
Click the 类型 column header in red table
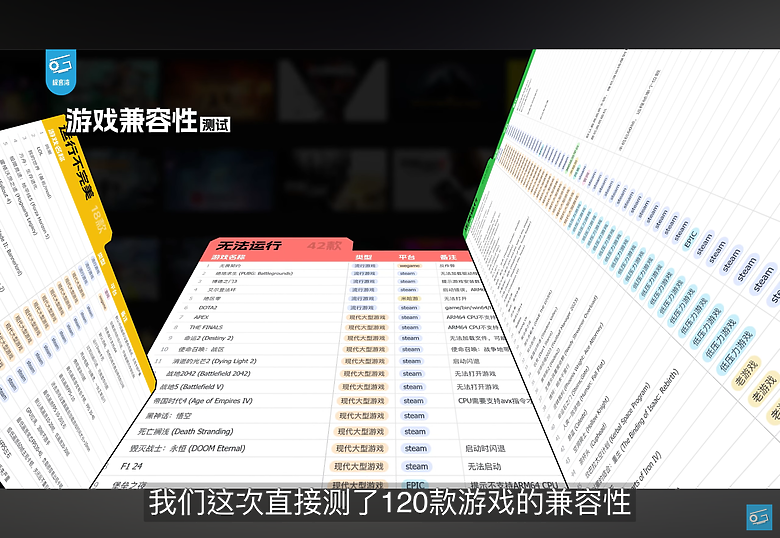tap(364, 257)
